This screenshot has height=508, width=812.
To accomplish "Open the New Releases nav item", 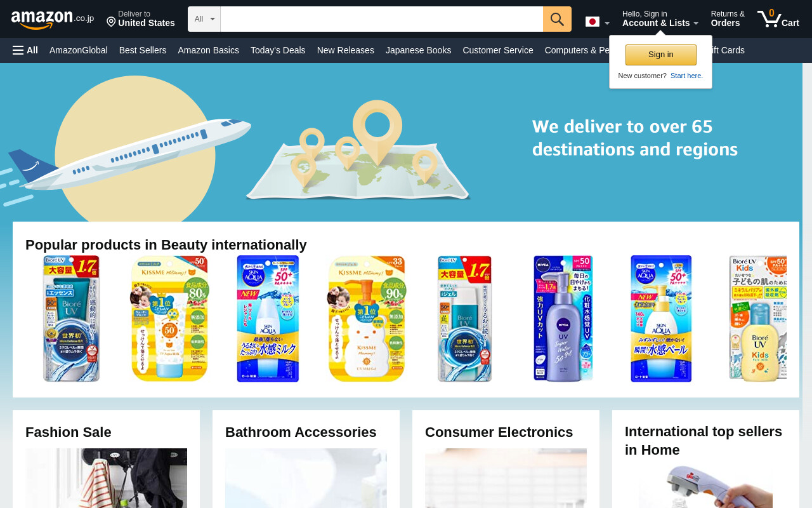I will 346,50.
